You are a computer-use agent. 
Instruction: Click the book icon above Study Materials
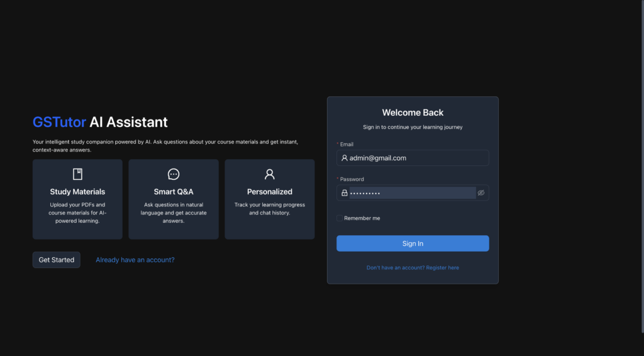click(x=77, y=174)
